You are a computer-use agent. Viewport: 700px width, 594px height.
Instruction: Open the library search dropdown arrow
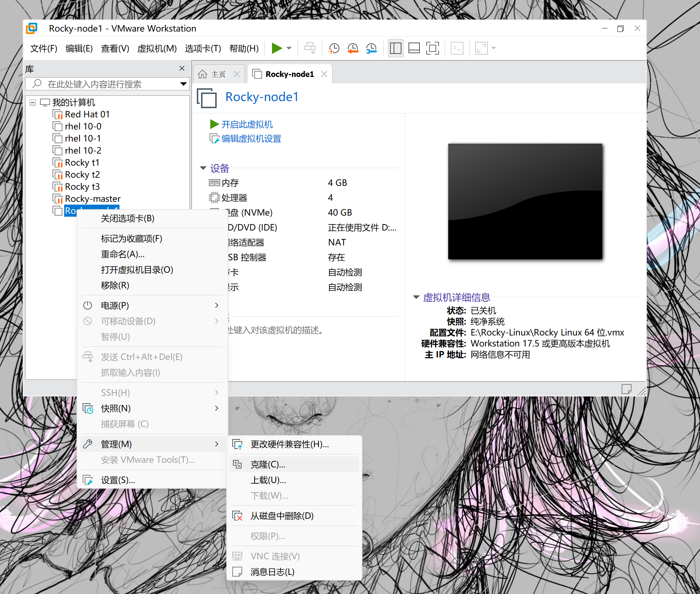(183, 84)
